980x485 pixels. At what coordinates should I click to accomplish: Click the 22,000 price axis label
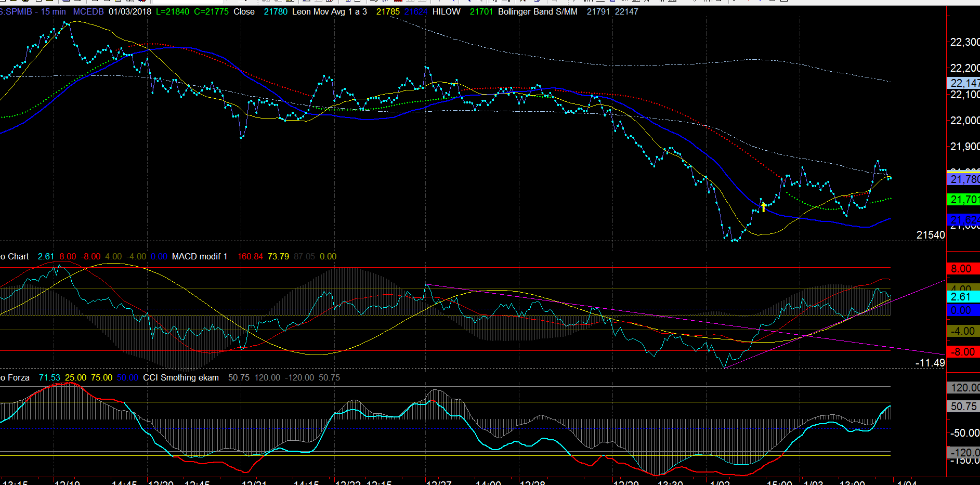pos(965,121)
